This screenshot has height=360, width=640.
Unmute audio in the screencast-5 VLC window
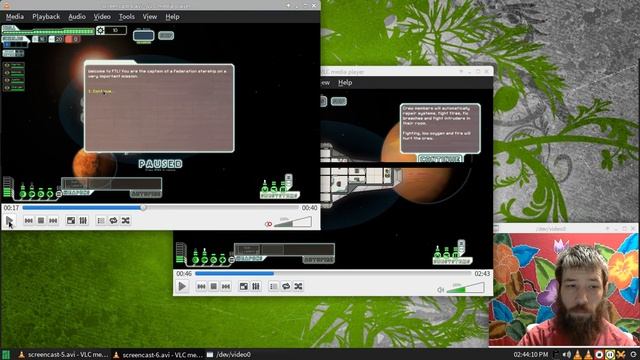[268, 224]
